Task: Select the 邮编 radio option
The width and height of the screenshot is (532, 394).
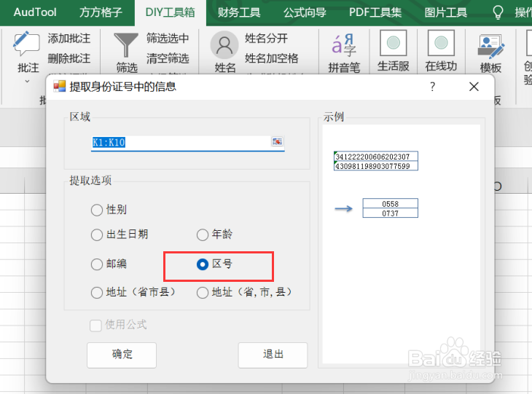Action: point(97,264)
